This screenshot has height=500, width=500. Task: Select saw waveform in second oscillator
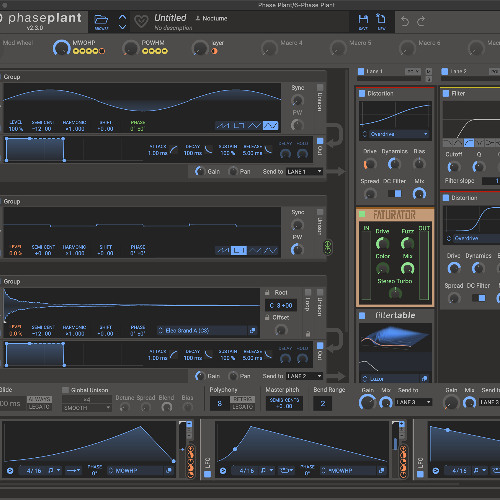pyautogui.click(x=223, y=250)
